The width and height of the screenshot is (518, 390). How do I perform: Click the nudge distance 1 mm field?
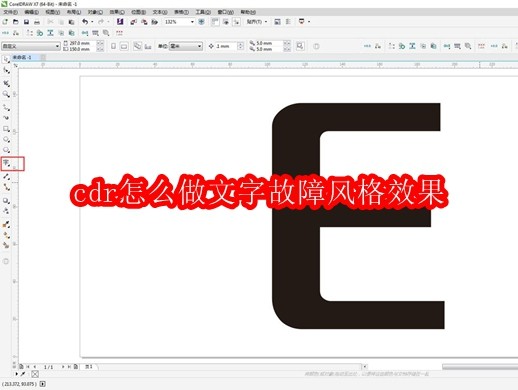[226, 46]
